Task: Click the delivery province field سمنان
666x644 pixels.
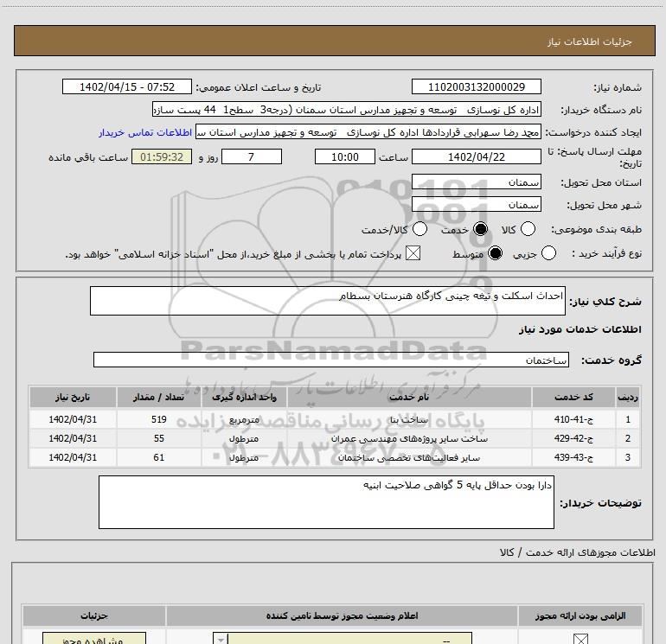Action: [476, 182]
